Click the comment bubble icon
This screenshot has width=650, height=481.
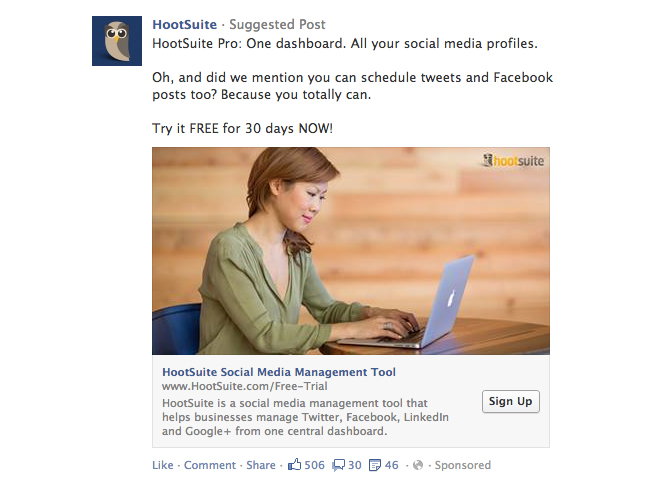click(x=338, y=465)
